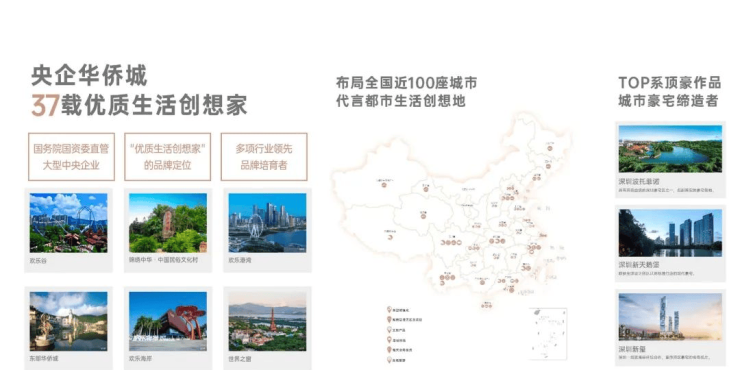740x370 pixels.
Task: Open the 深圳新天鹅堡 towers photo
Action: 670,233
